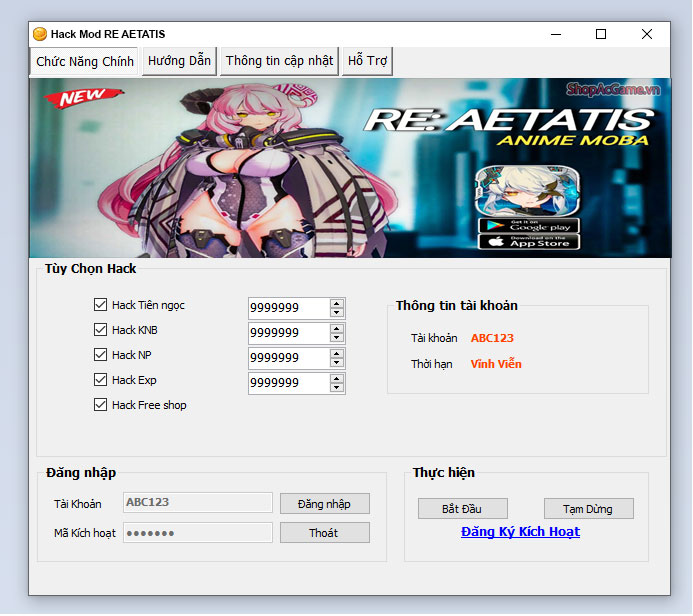Pause with the Tạm Dừng button
This screenshot has width=693, height=616.
coord(589,509)
